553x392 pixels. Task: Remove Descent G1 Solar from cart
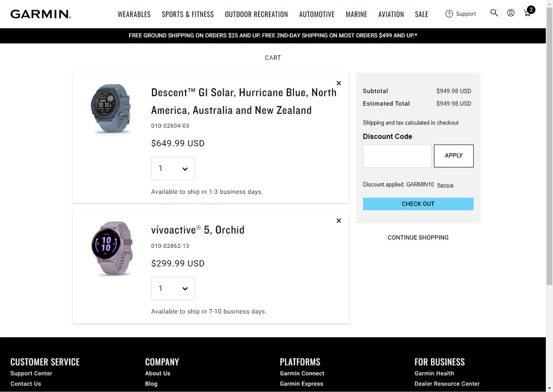tap(339, 83)
